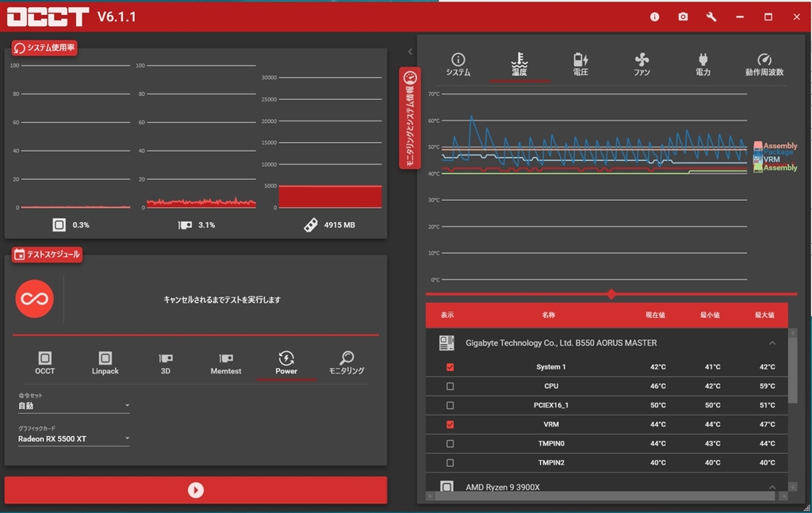Click the テストスケジュール calendar icon
The height and width of the screenshot is (513, 812).
(x=19, y=255)
